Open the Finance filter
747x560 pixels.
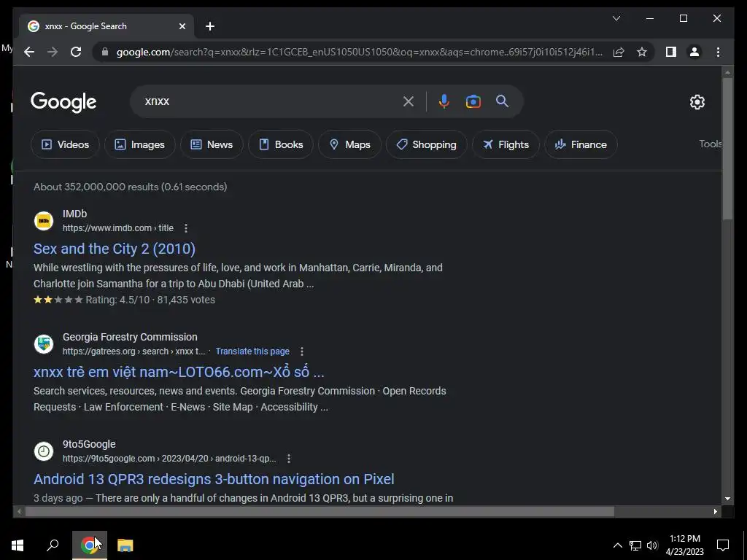coord(581,144)
